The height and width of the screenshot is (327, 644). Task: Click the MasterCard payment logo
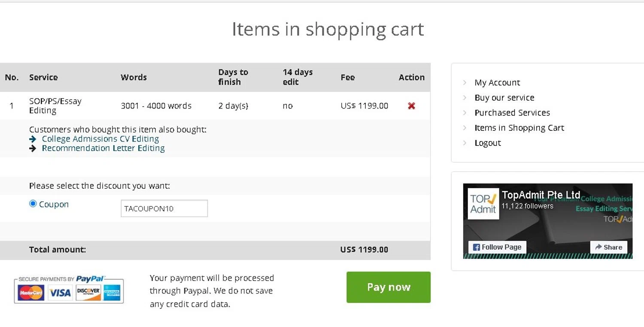click(30, 293)
